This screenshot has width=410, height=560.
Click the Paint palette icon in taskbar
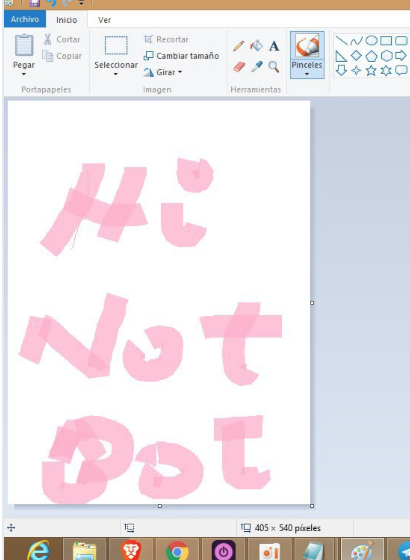point(362,550)
